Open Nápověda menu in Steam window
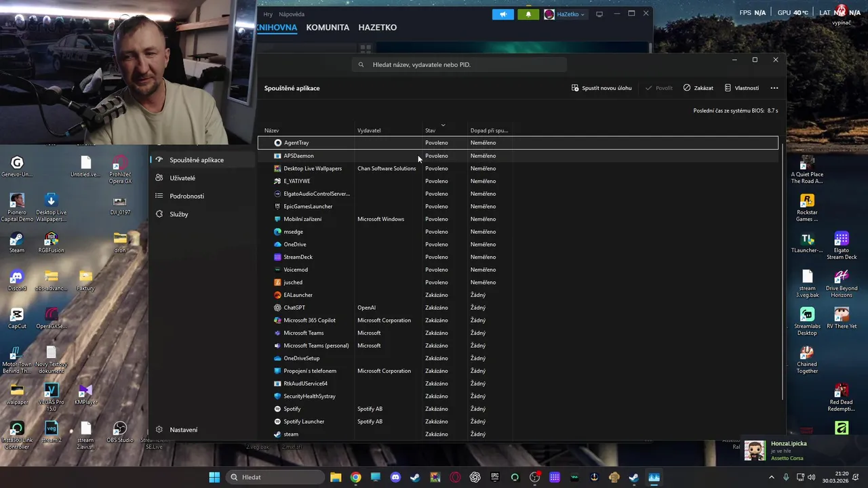 (292, 14)
